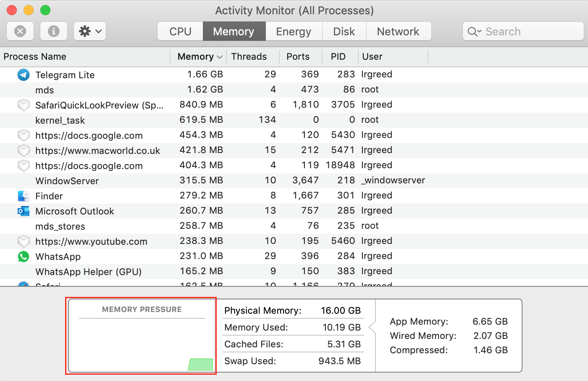Open the Network tab
Image resolution: width=588 pixels, height=381 pixels.
click(398, 32)
